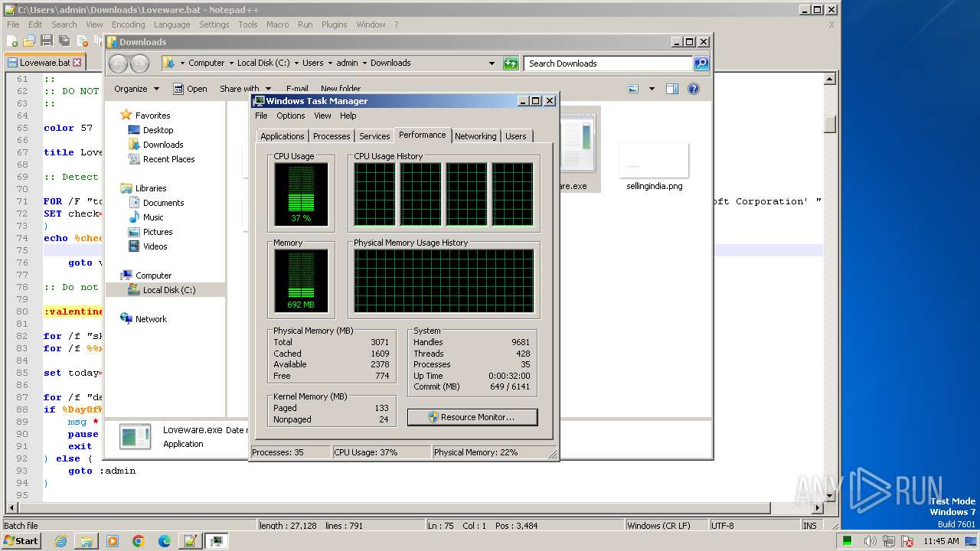The width and height of the screenshot is (980, 551).
Task: Click the Explorer help question mark icon
Action: coord(693,89)
